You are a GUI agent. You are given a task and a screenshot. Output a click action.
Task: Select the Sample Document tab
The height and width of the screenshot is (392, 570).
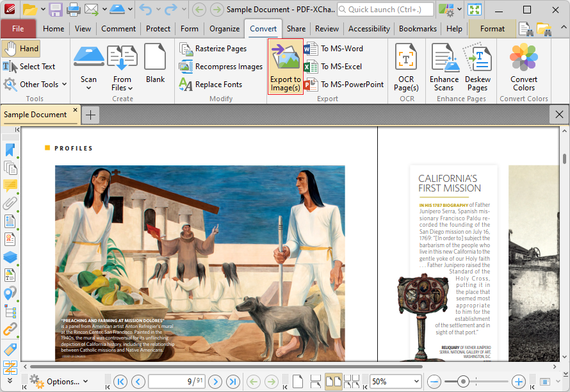tap(35, 115)
